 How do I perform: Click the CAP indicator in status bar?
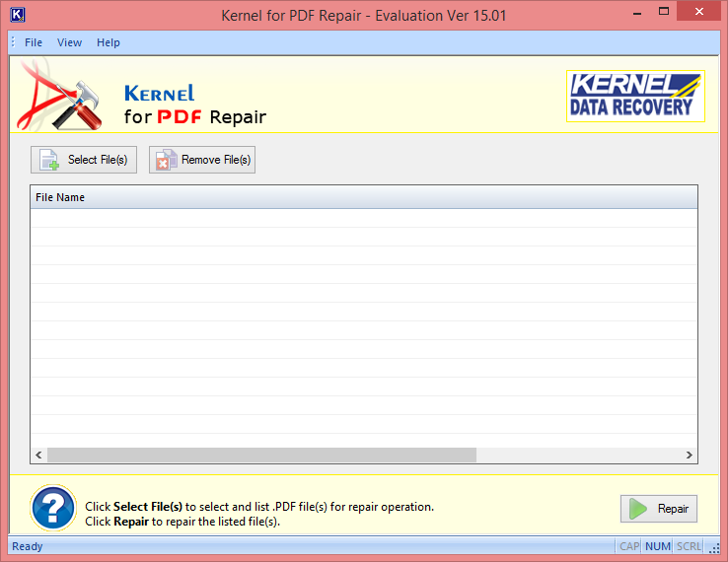pos(629,546)
